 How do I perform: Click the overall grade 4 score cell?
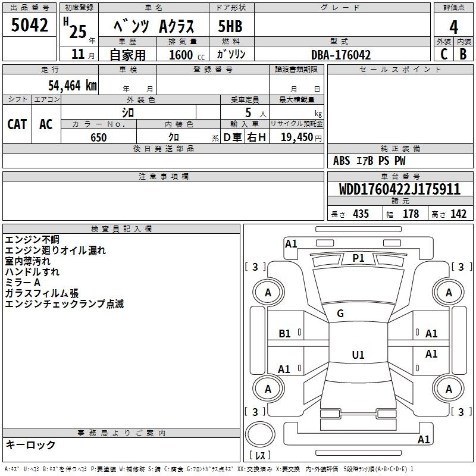[x=453, y=27]
